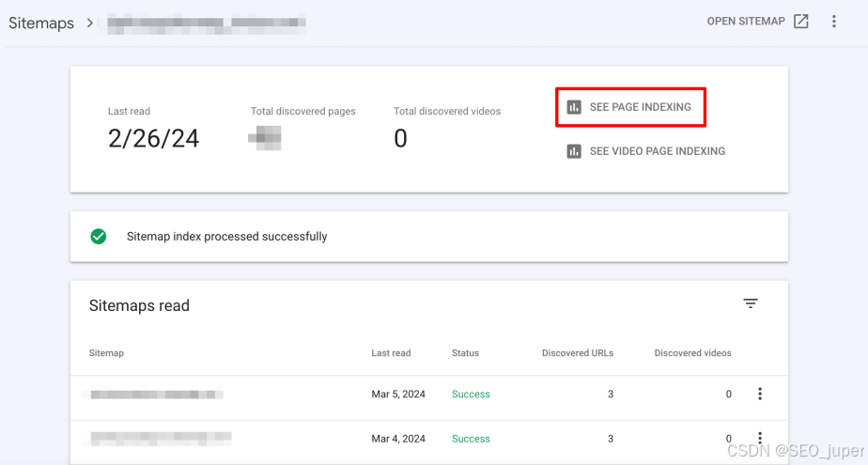Click the green success checkmark icon
This screenshot has width=868, height=465.
[99, 237]
